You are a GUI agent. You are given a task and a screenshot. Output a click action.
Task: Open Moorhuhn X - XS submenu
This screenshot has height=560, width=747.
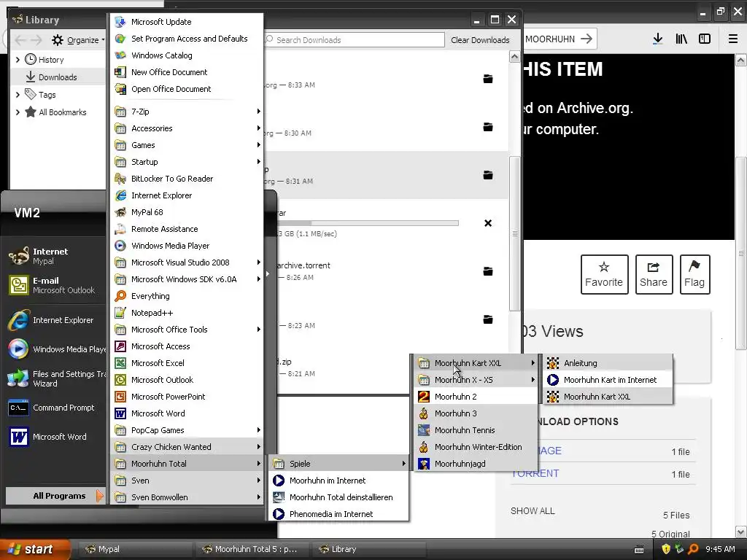pyautogui.click(x=476, y=380)
